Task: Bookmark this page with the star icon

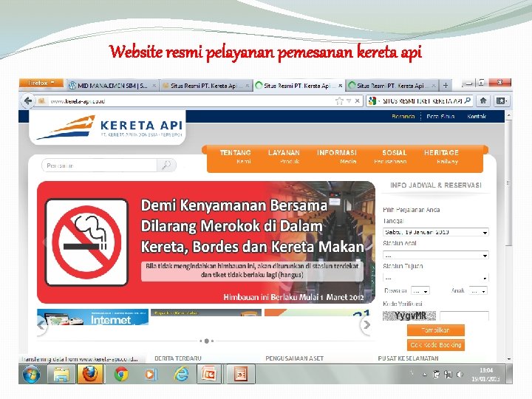Action: (339, 100)
